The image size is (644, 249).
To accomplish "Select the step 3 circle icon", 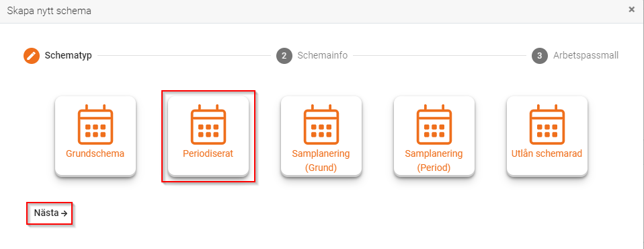I will coord(540,56).
